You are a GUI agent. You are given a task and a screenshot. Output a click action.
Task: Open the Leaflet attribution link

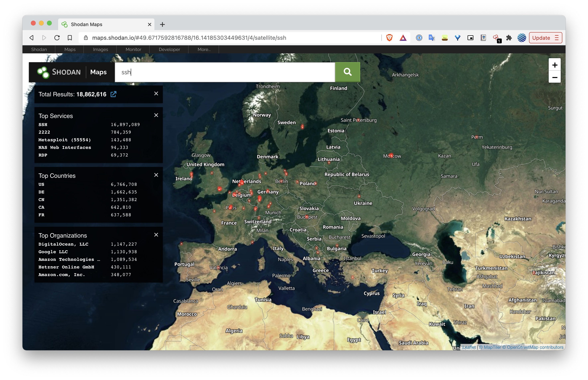click(x=469, y=347)
